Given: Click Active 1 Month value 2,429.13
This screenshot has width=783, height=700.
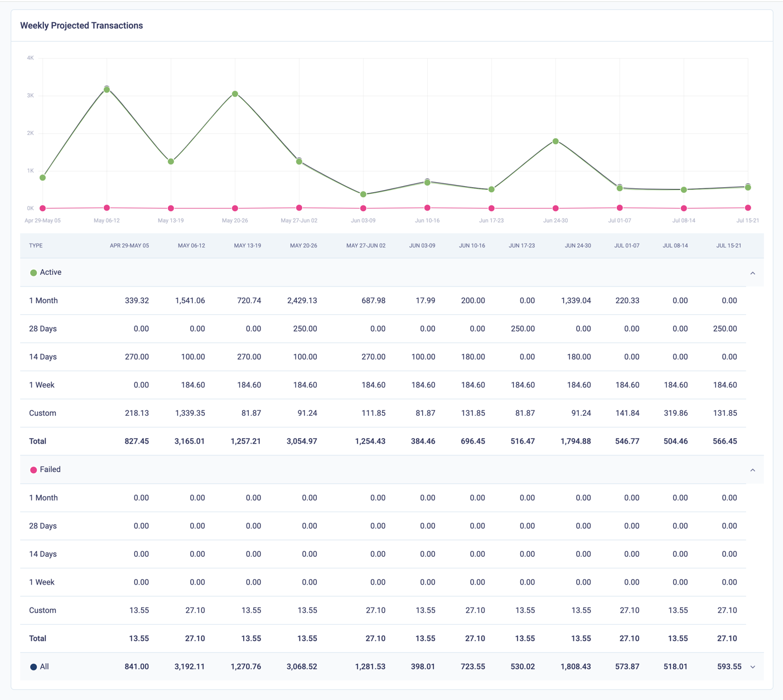Looking at the screenshot, I should point(302,300).
